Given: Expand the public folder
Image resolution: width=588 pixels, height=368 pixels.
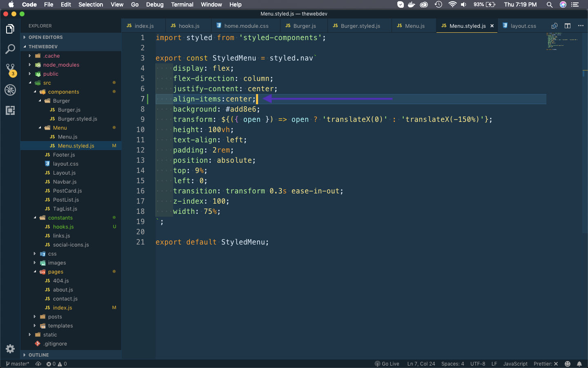Looking at the screenshot, I should [71, 74].
